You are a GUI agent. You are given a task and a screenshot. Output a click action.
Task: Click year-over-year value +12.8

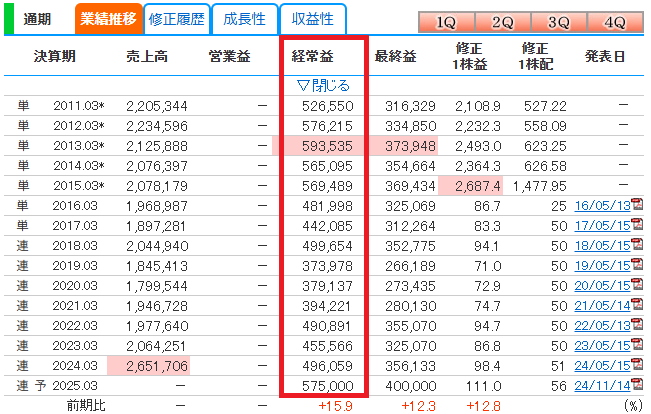(484, 406)
